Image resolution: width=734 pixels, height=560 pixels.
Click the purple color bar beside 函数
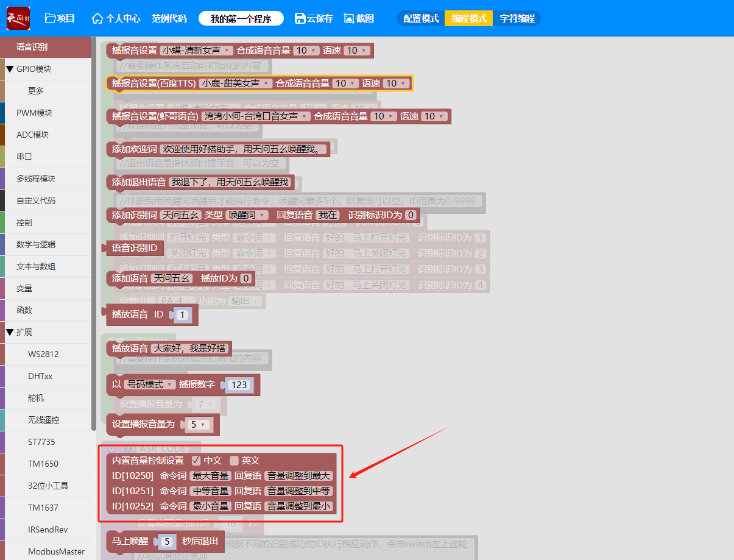tap(2, 310)
